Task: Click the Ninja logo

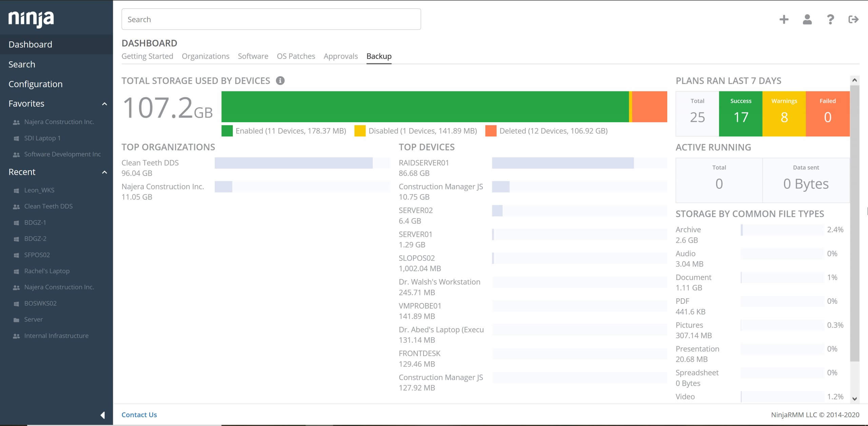Action: click(x=31, y=19)
